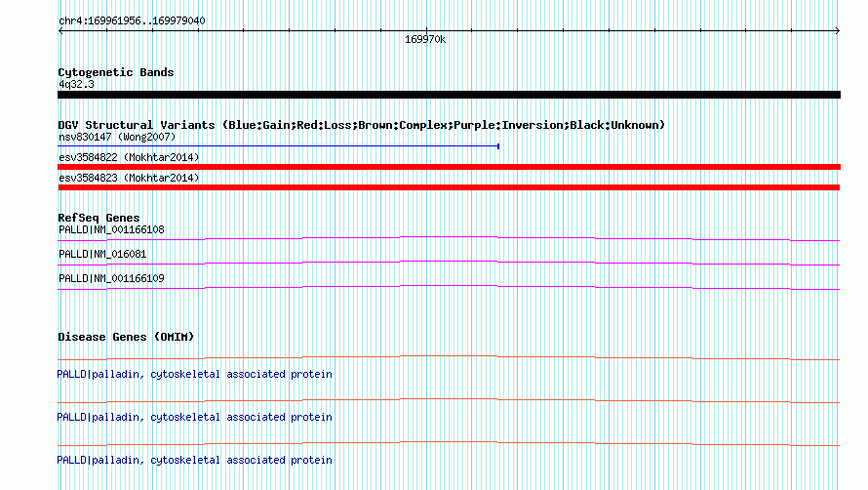
Task: Click the magenta NM_001166109 transcript line
Action: tap(449, 287)
